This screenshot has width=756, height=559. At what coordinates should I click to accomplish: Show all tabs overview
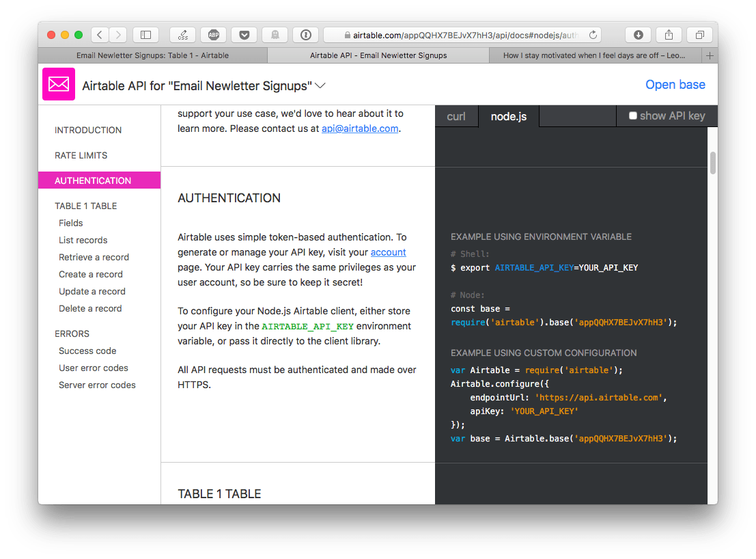[x=699, y=35]
